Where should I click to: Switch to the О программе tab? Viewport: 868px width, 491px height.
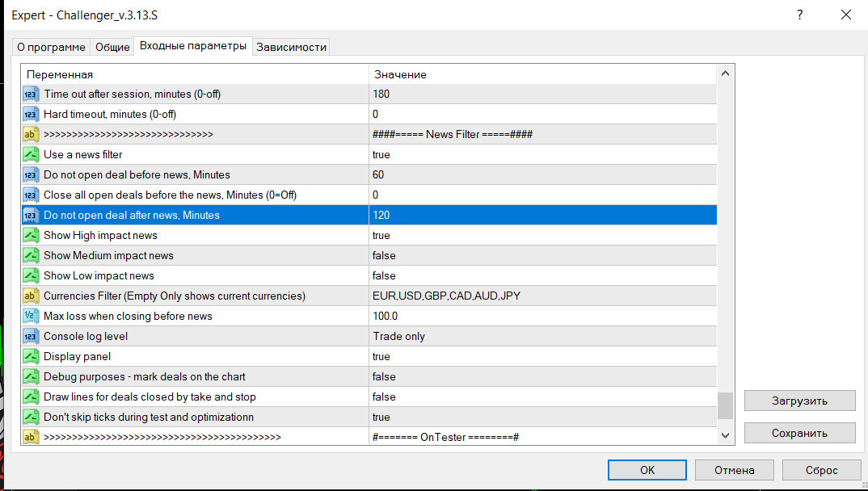click(51, 47)
